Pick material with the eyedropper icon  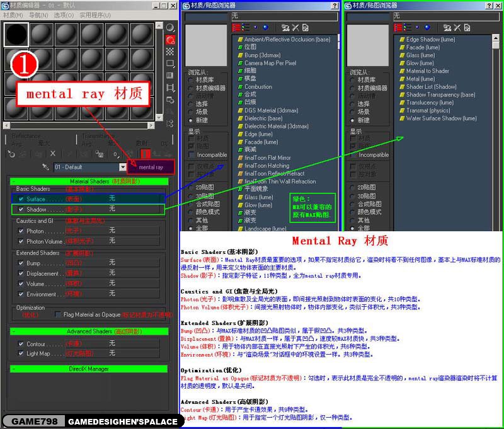pyautogui.click(x=45, y=168)
